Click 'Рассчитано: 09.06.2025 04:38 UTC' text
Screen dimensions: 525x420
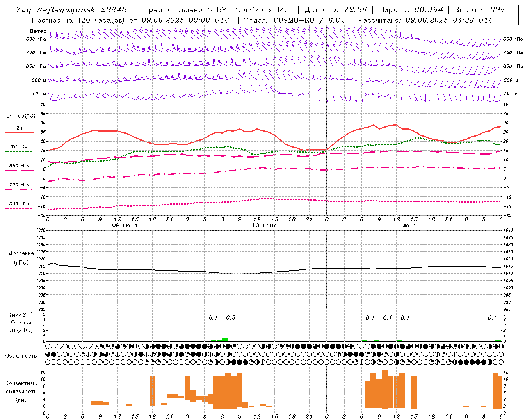(426, 20)
